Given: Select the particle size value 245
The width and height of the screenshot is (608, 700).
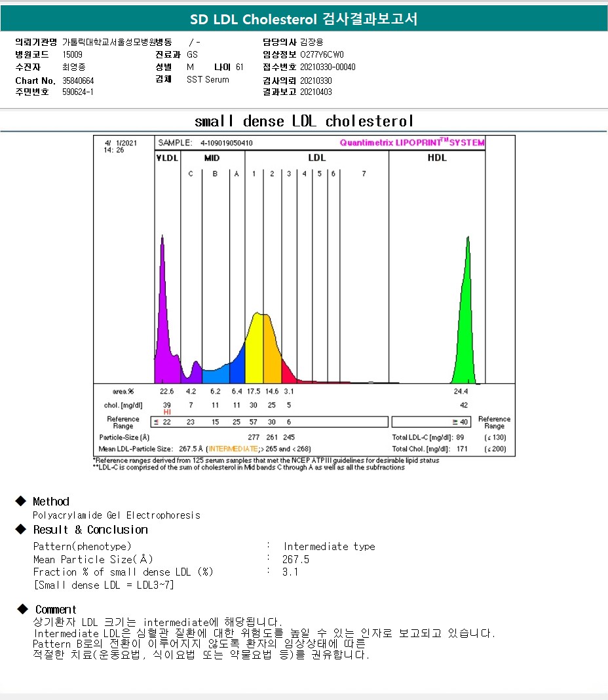Looking at the screenshot, I should tap(288, 437).
